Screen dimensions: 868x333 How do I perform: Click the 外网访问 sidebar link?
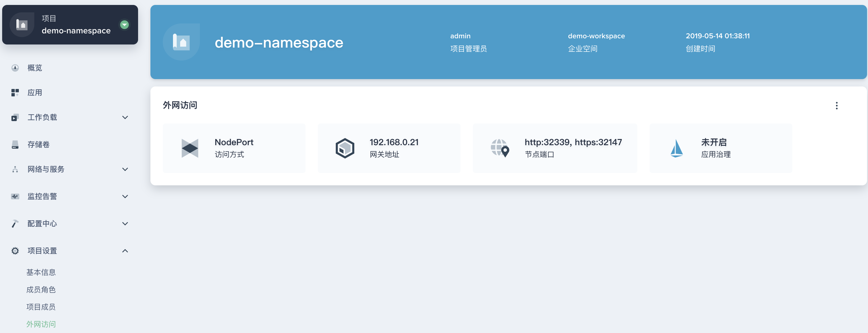[x=41, y=324]
